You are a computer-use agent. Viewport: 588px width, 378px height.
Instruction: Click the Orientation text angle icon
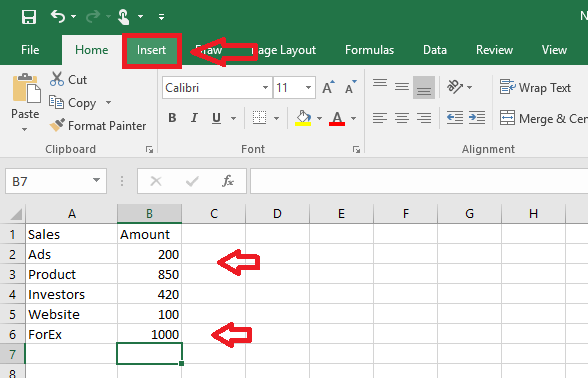tap(454, 87)
